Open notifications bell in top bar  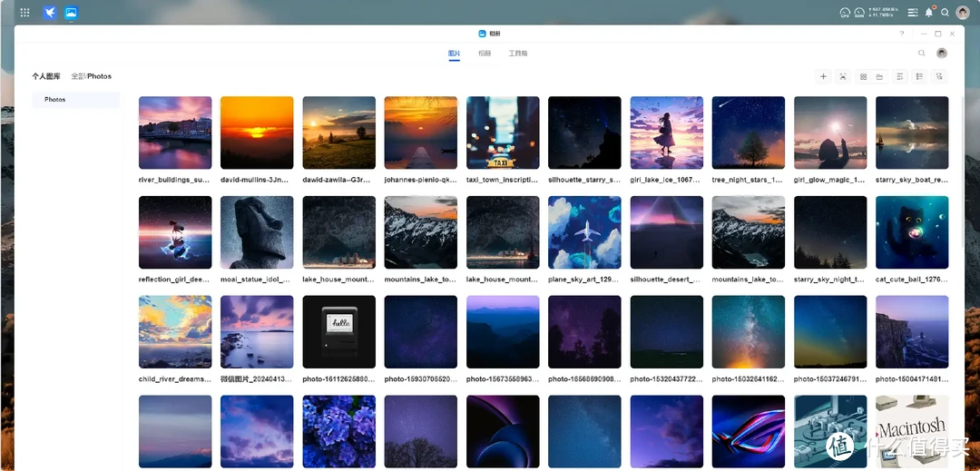pyautogui.click(x=928, y=13)
